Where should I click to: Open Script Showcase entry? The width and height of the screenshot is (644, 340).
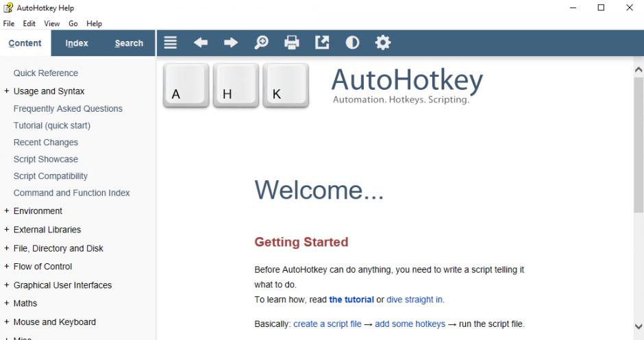(46, 159)
